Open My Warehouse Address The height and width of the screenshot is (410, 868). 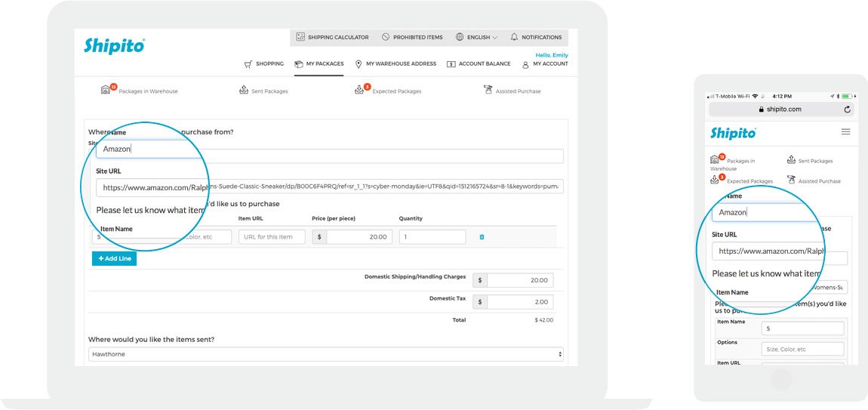coord(396,64)
